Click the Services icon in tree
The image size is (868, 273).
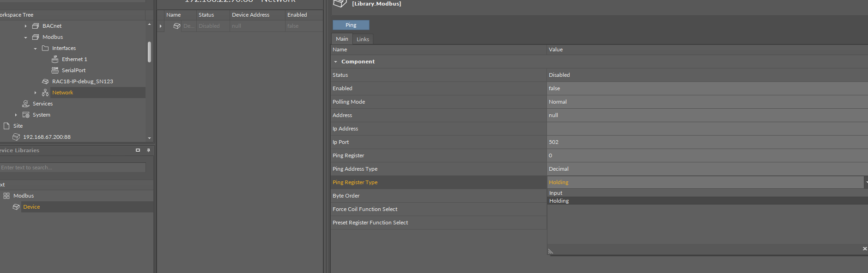[26, 104]
